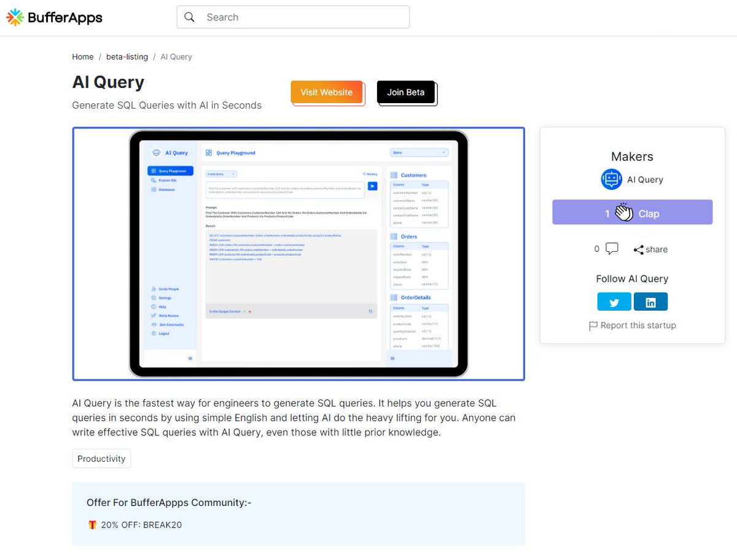Viewport: 737px width, 560px height.
Task: Click the AI Query maker avatar icon
Action: point(612,179)
